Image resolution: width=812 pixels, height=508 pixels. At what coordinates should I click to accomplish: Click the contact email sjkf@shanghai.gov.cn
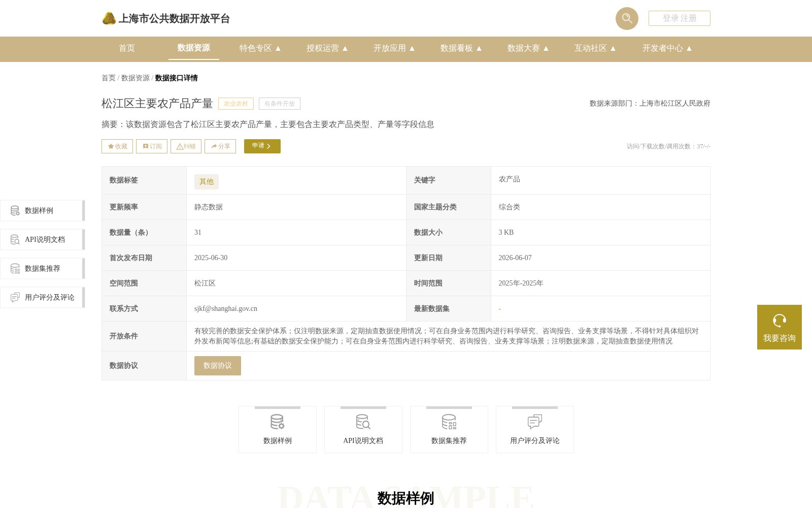tap(226, 309)
